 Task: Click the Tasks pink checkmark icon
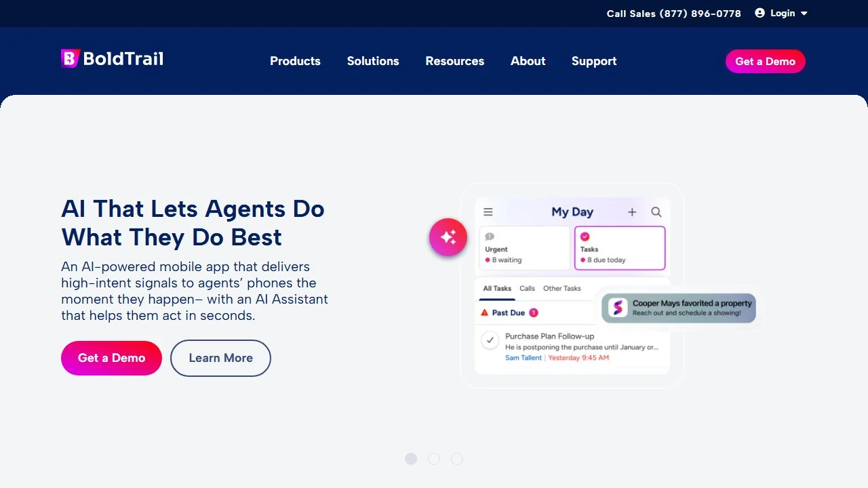pos(585,237)
